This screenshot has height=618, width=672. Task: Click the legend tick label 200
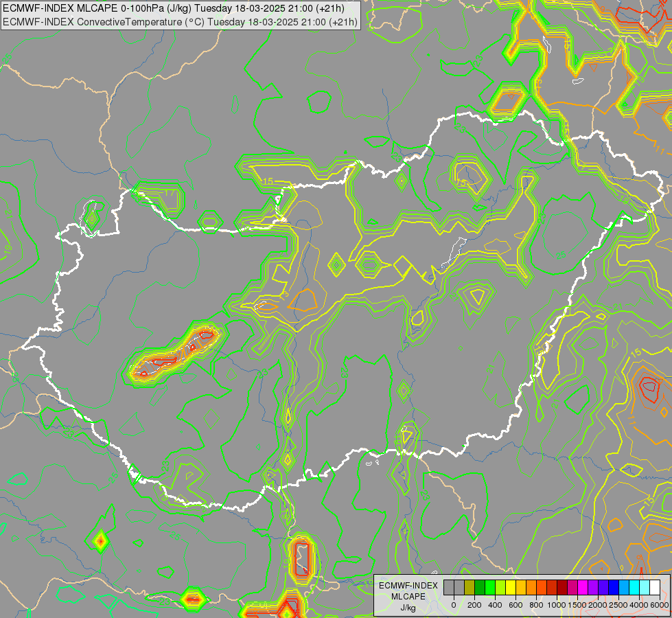(474, 605)
